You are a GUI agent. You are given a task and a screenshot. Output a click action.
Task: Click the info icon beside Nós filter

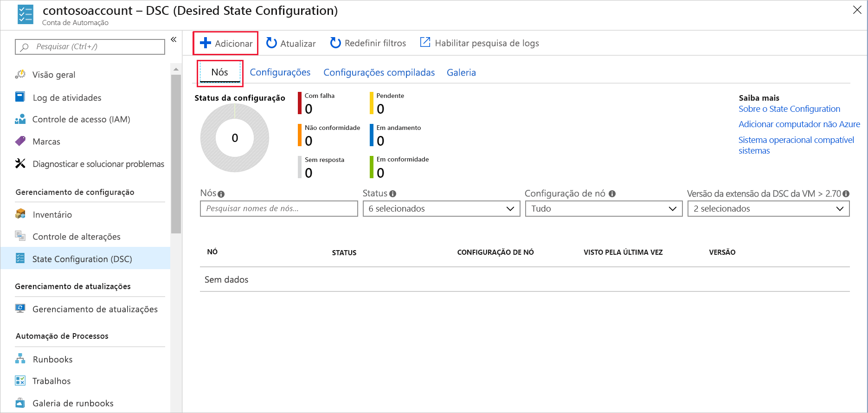(x=221, y=194)
